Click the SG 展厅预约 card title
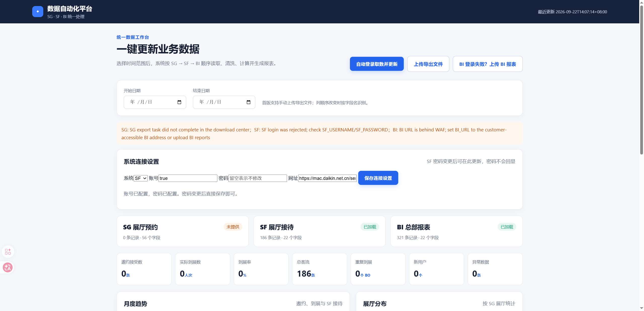The image size is (644, 311). tap(140, 227)
